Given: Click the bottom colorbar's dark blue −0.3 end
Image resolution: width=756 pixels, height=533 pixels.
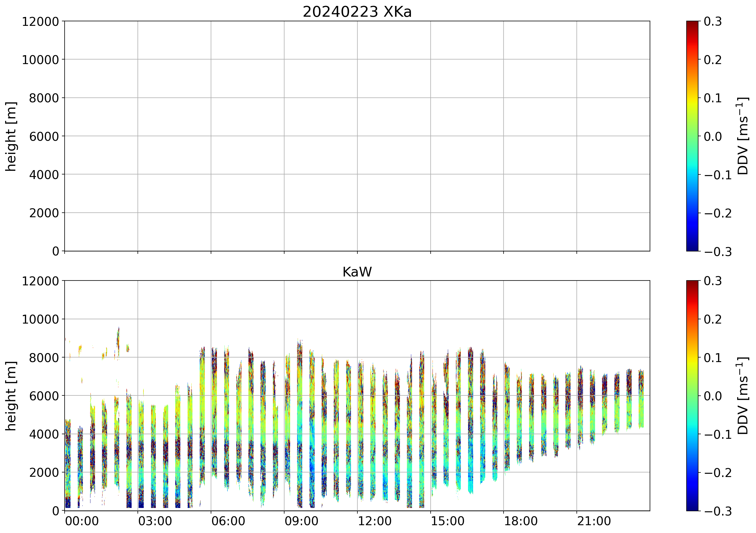Looking at the screenshot, I should click(692, 508).
